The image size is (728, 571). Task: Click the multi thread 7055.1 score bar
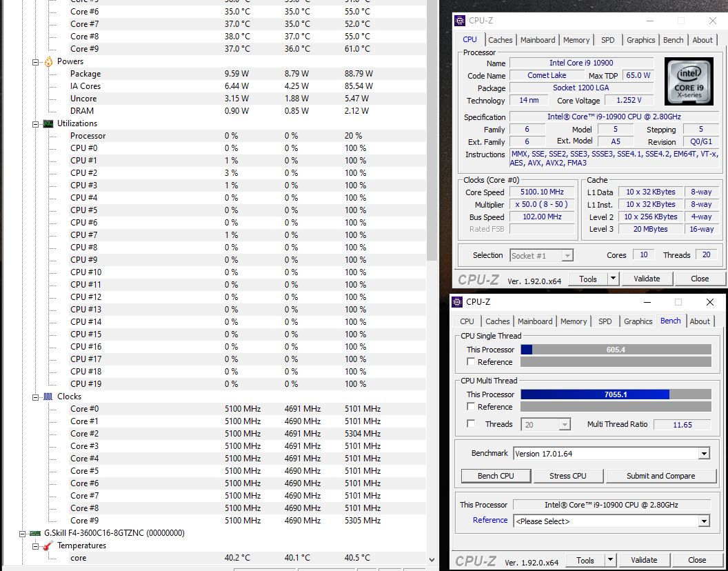click(616, 394)
